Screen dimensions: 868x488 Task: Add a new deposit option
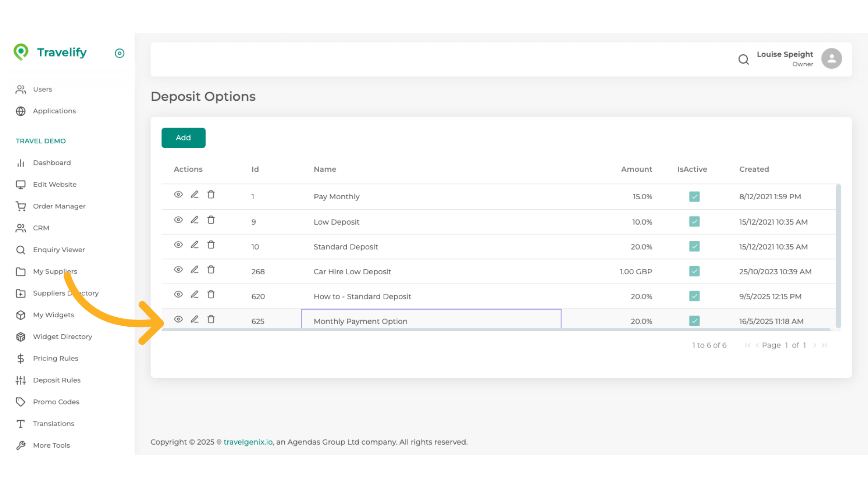(183, 138)
